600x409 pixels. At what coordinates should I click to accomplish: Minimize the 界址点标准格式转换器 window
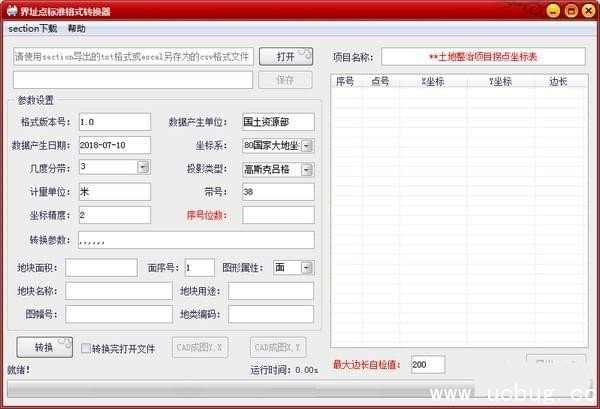pos(553,11)
